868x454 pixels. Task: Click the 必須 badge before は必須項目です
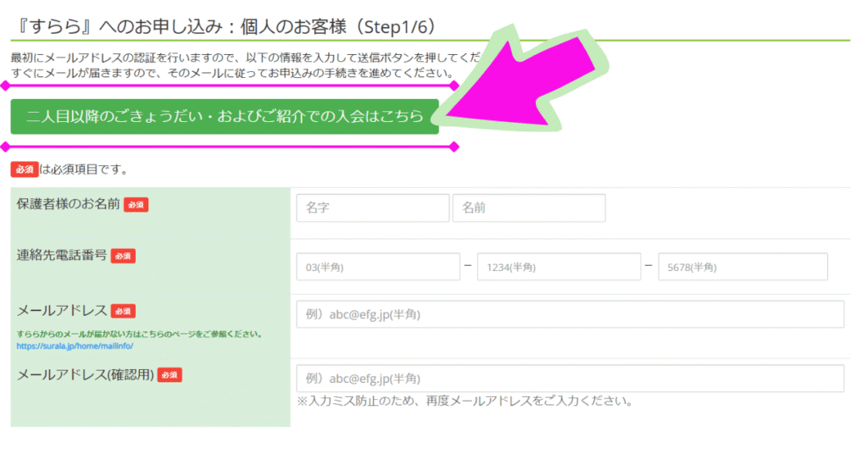coord(24,169)
